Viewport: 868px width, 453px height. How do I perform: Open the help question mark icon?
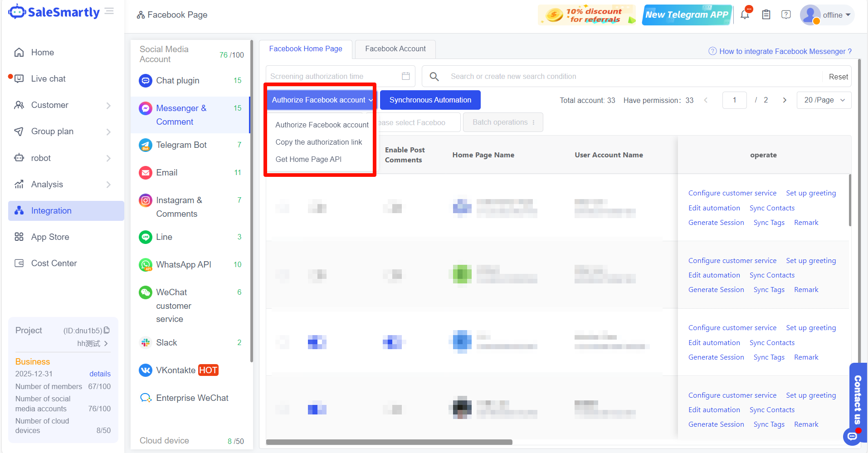[786, 15]
